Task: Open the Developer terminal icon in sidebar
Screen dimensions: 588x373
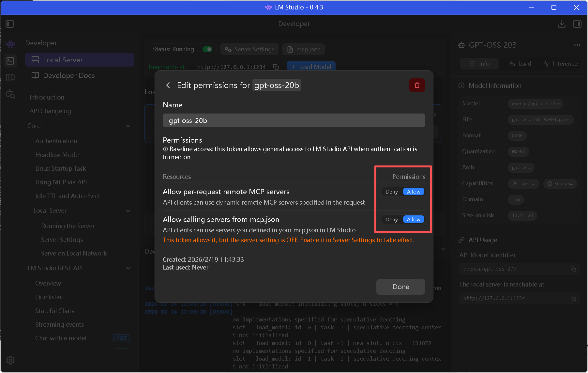Action: pos(10,61)
